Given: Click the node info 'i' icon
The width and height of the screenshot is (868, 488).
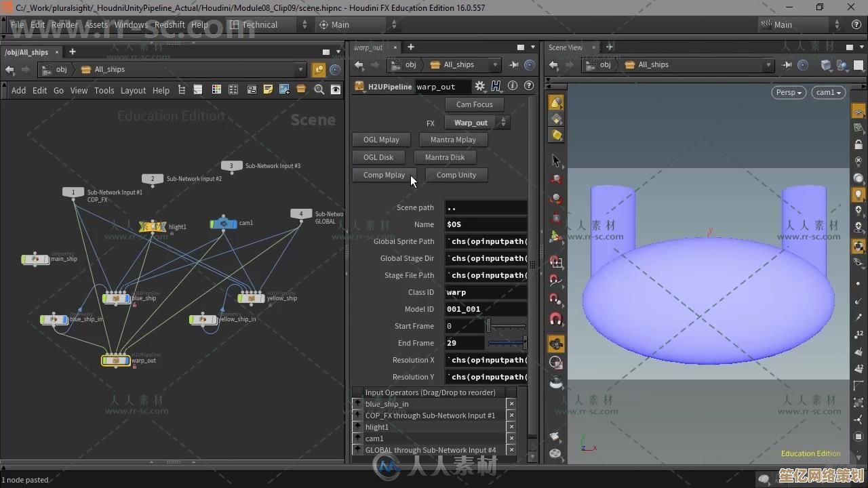Looking at the screenshot, I should click(x=513, y=86).
